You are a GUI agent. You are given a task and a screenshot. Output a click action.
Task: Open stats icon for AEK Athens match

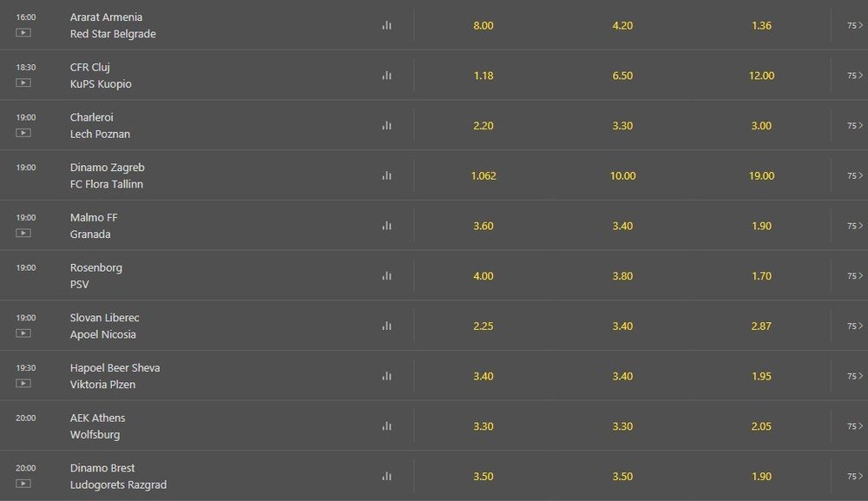(387, 426)
